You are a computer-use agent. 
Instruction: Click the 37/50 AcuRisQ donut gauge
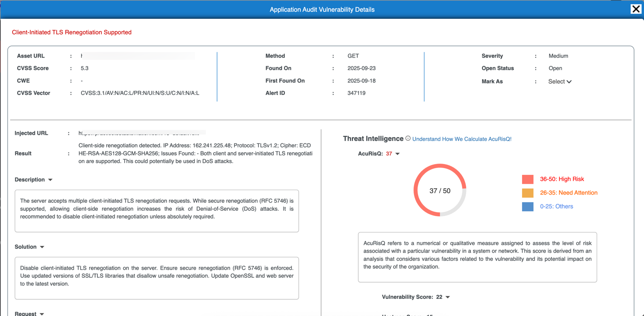pyautogui.click(x=440, y=190)
